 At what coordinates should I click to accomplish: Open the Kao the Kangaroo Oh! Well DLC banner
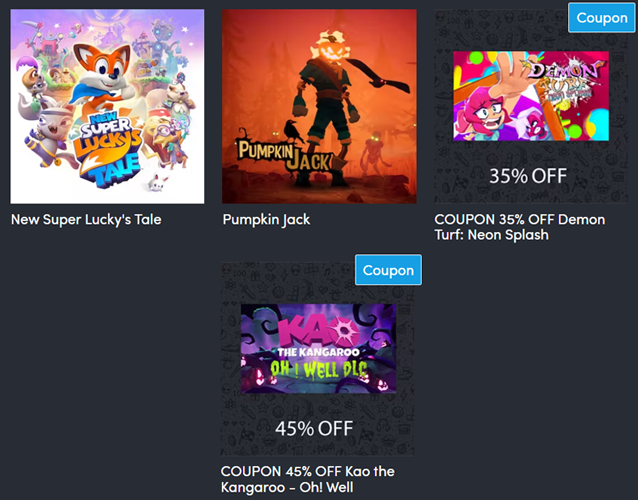[x=319, y=348]
